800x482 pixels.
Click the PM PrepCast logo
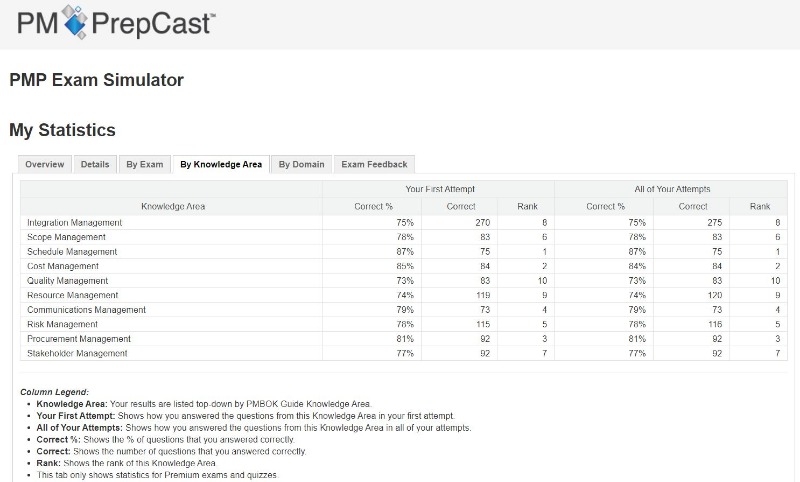pos(116,22)
